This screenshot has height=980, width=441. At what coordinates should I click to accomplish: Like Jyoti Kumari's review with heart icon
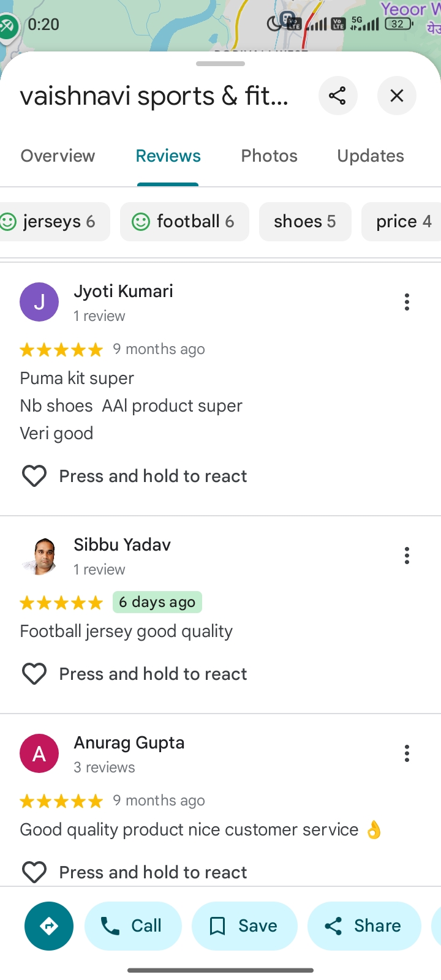pyautogui.click(x=34, y=476)
